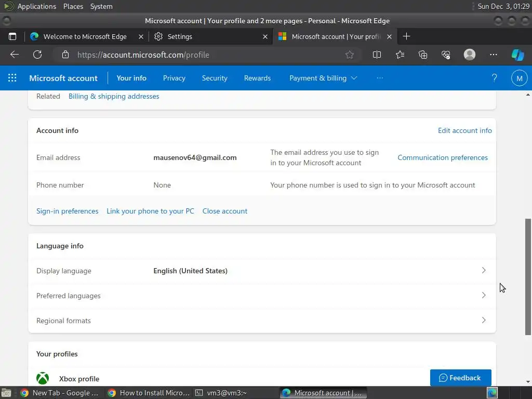Expand the Display language row chevron

point(484,270)
